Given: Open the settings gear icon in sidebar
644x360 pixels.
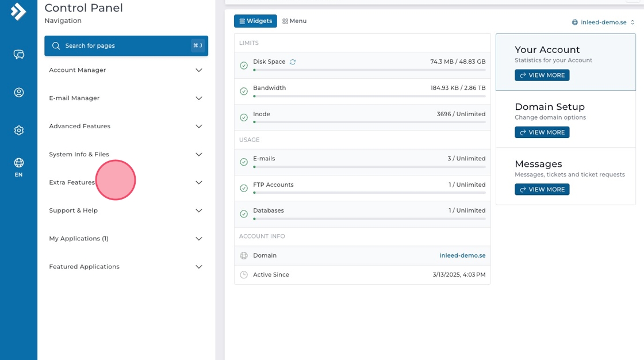Looking at the screenshot, I should pos(19,131).
